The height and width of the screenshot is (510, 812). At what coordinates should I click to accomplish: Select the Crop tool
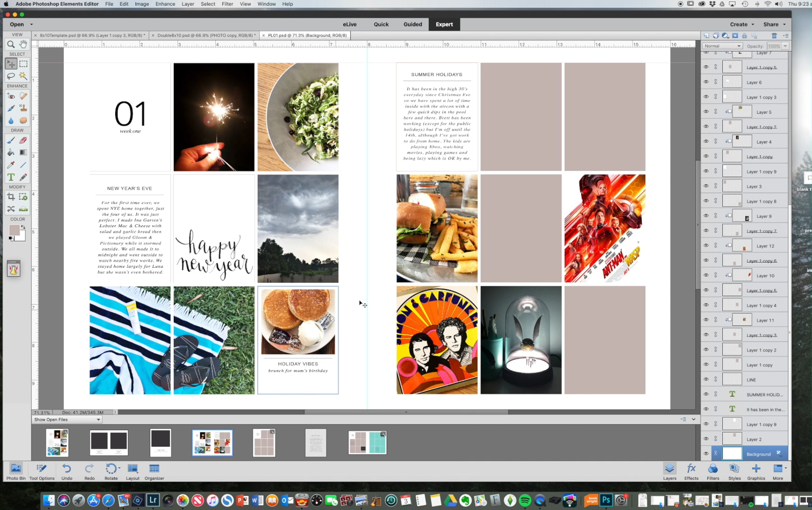click(x=11, y=197)
